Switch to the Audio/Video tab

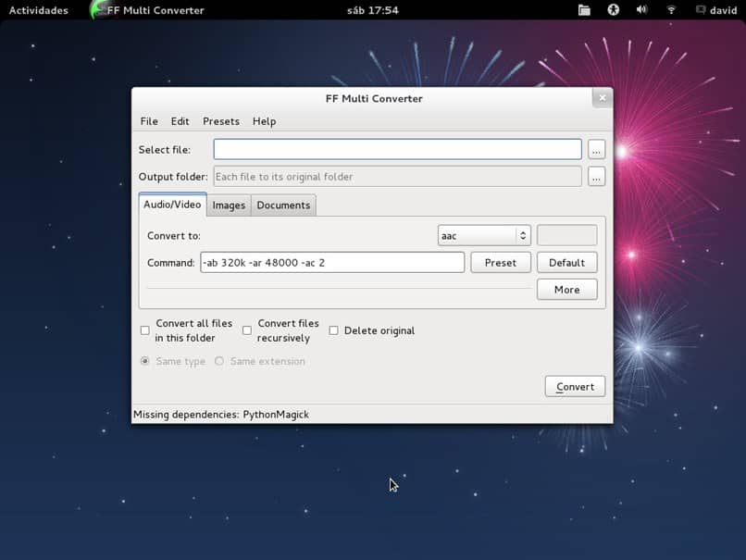click(172, 205)
